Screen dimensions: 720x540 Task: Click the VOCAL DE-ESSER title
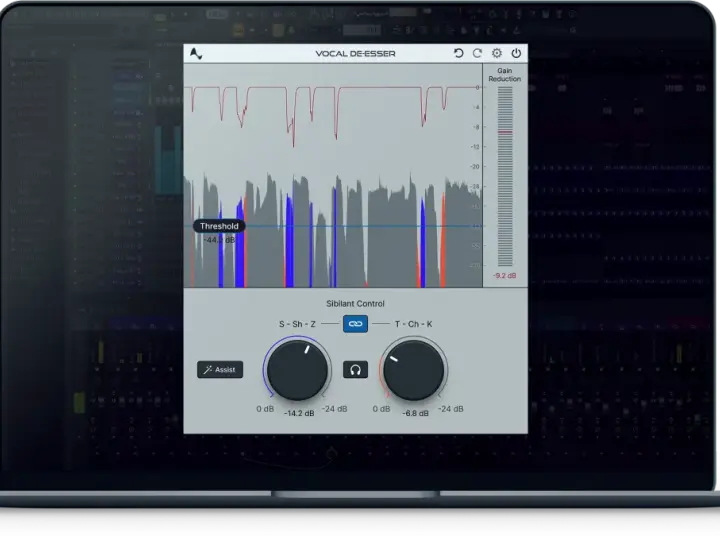click(x=355, y=54)
